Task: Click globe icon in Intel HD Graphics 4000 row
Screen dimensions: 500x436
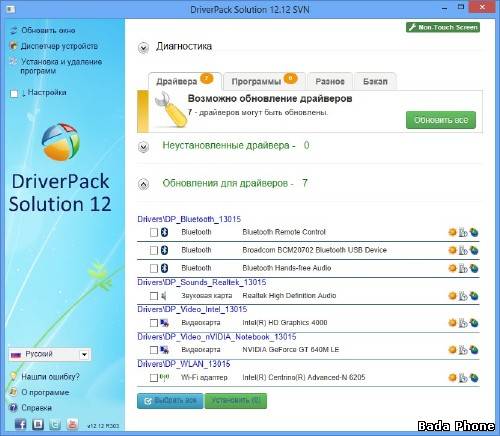Action: [474, 323]
